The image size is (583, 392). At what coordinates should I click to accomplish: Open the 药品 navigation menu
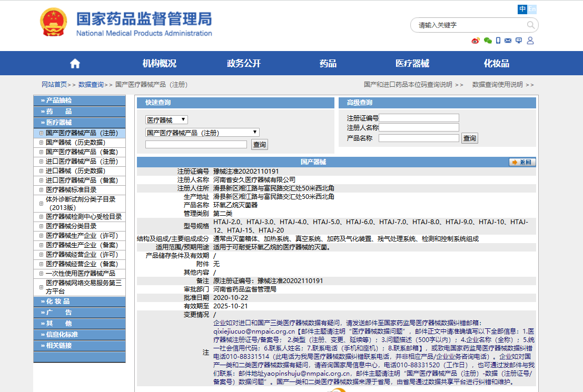click(x=328, y=64)
